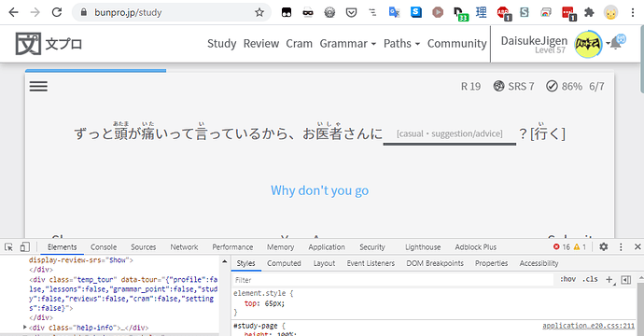Toggle the :hov element state panel
Viewport: 644px width, 336px height.
(x=568, y=279)
